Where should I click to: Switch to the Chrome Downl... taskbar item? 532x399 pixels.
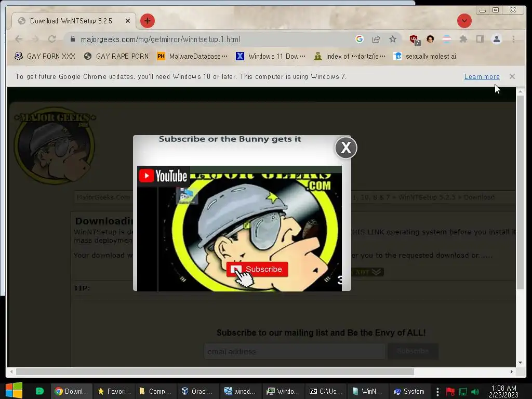click(71, 391)
